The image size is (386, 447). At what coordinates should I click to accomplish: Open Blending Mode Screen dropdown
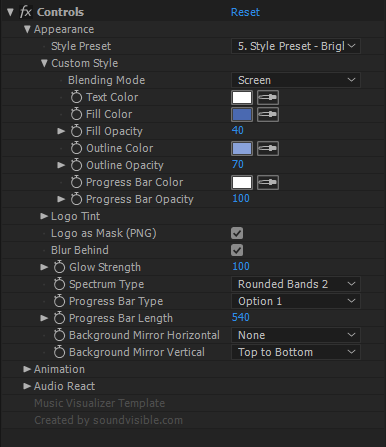click(x=296, y=80)
